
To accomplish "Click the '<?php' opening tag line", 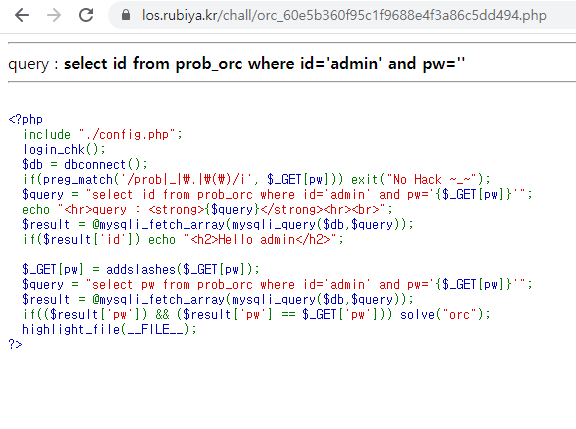I will tap(25, 119).
